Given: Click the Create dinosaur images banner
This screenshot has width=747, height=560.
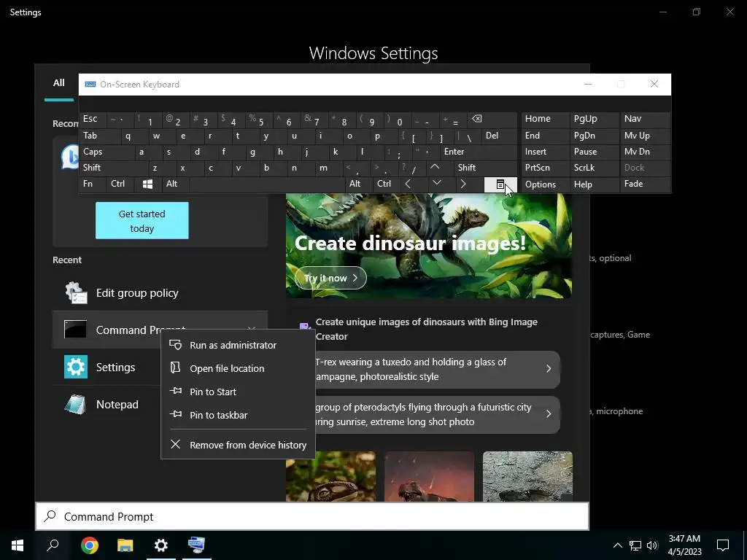Looking at the screenshot, I should 429,246.
